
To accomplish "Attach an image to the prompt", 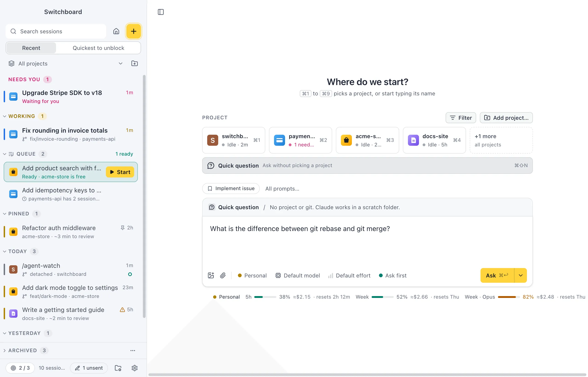I will point(211,275).
